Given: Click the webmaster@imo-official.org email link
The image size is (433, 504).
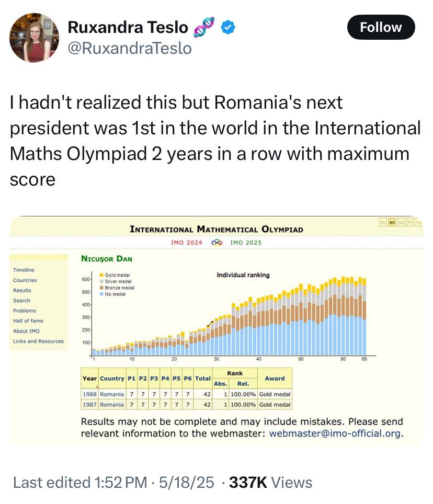Looking at the screenshot, I should (x=335, y=433).
